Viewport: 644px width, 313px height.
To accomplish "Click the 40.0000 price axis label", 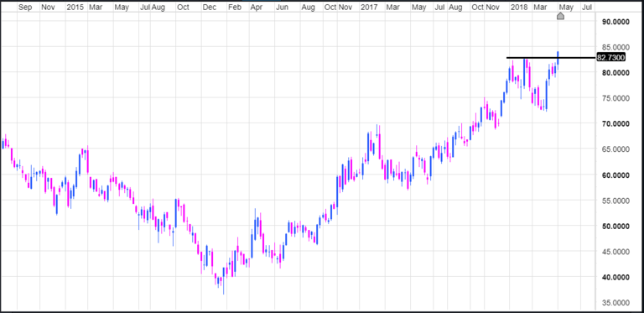I will [x=615, y=278].
